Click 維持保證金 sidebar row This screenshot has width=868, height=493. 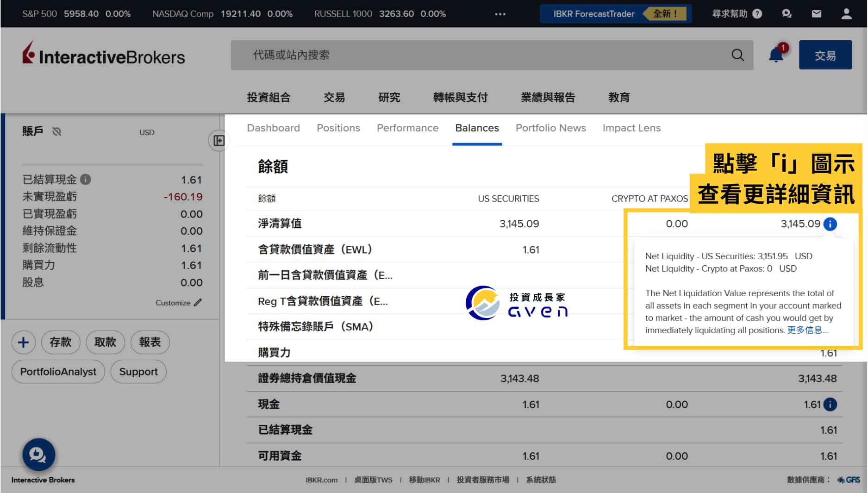(x=112, y=231)
